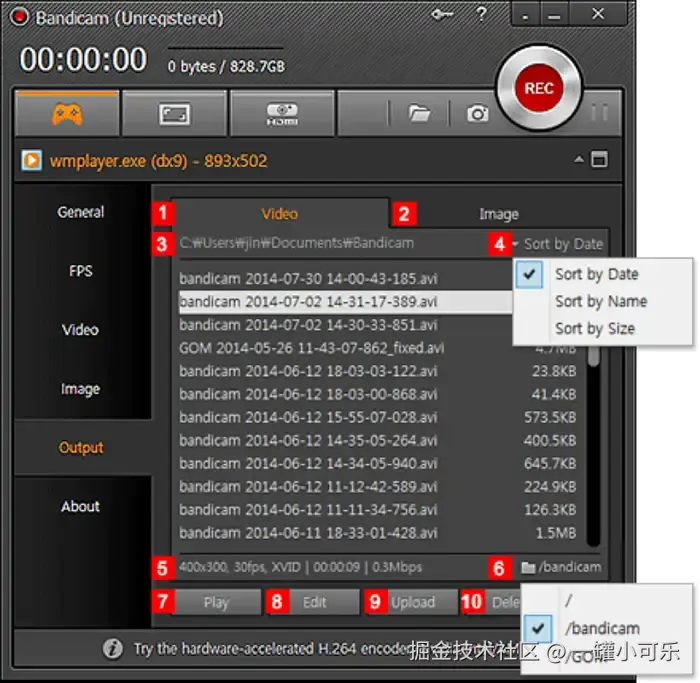Click the 0 bytes / 828.7GB storage indicator
The height and width of the screenshot is (683, 700).
tap(226, 67)
